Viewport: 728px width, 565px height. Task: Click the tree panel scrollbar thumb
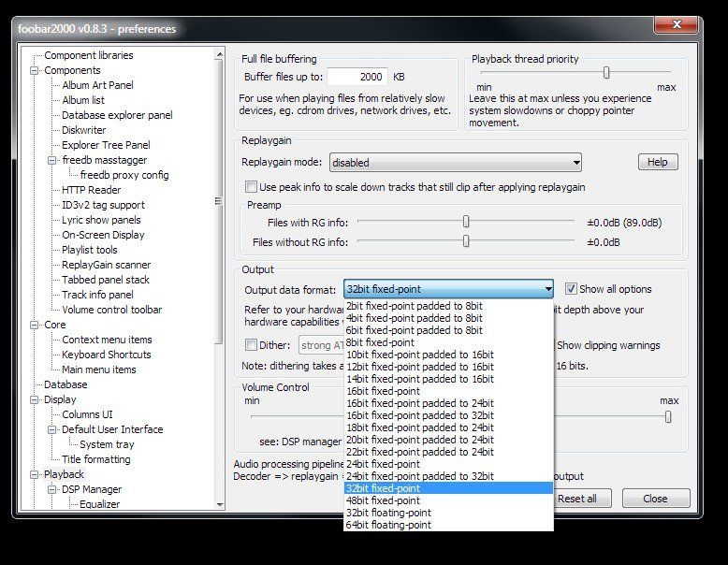point(218,201)
